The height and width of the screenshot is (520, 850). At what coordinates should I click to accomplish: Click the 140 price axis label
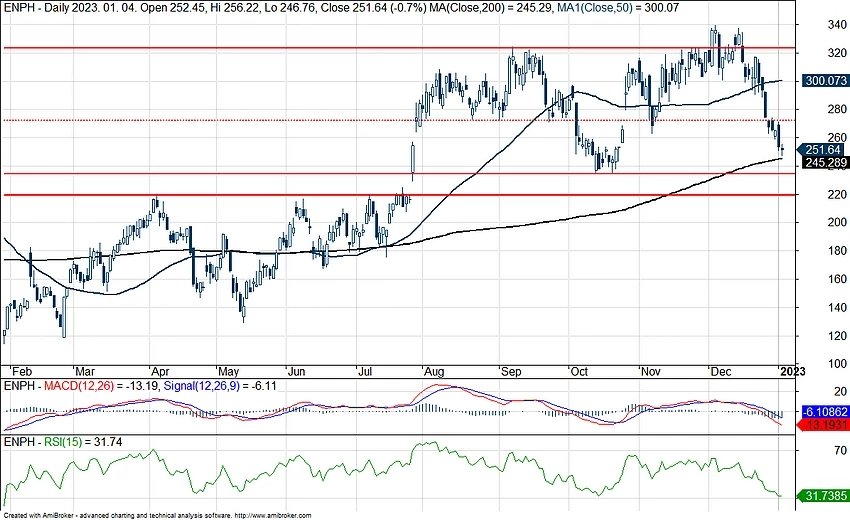click(x=837, y=308)
